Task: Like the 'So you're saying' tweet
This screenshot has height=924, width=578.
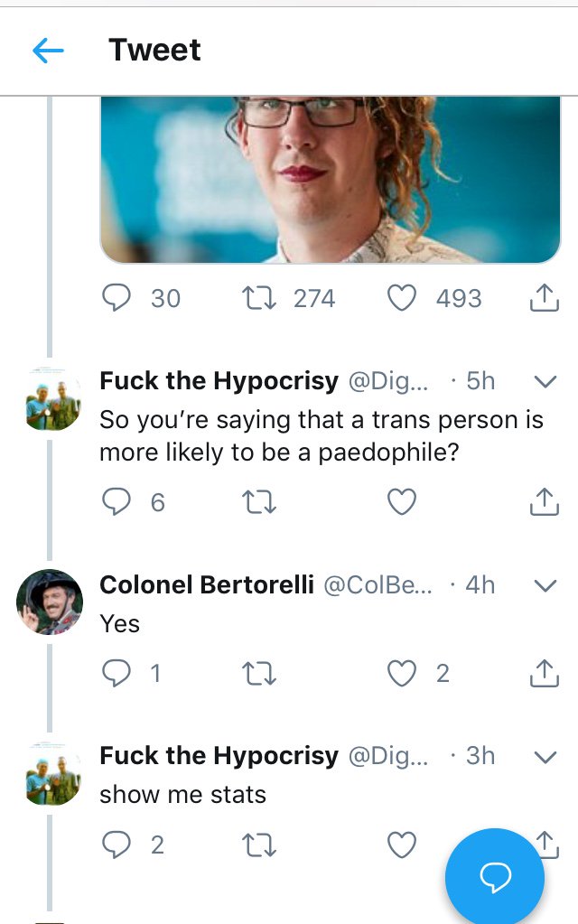Action: [402, 501]
